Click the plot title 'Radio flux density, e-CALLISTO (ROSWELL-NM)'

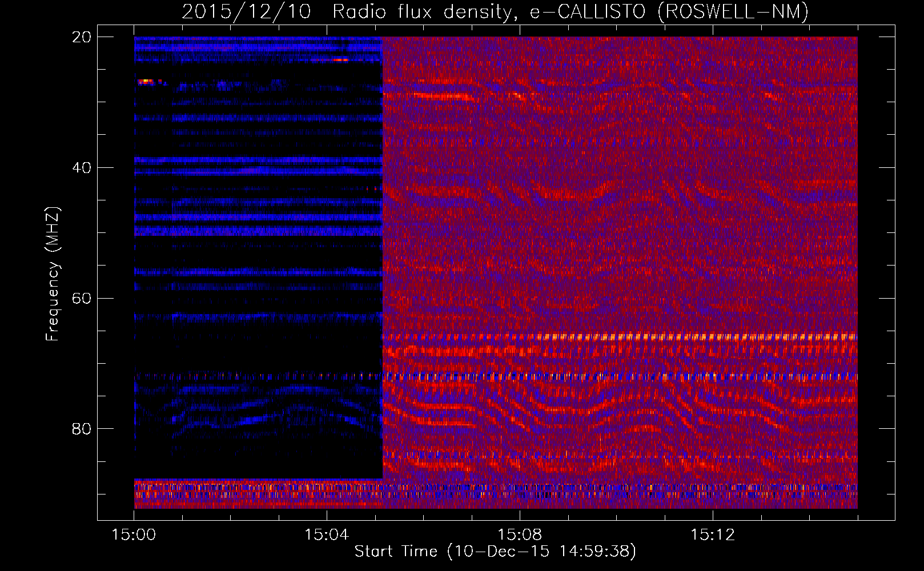[x=571, y=11]
